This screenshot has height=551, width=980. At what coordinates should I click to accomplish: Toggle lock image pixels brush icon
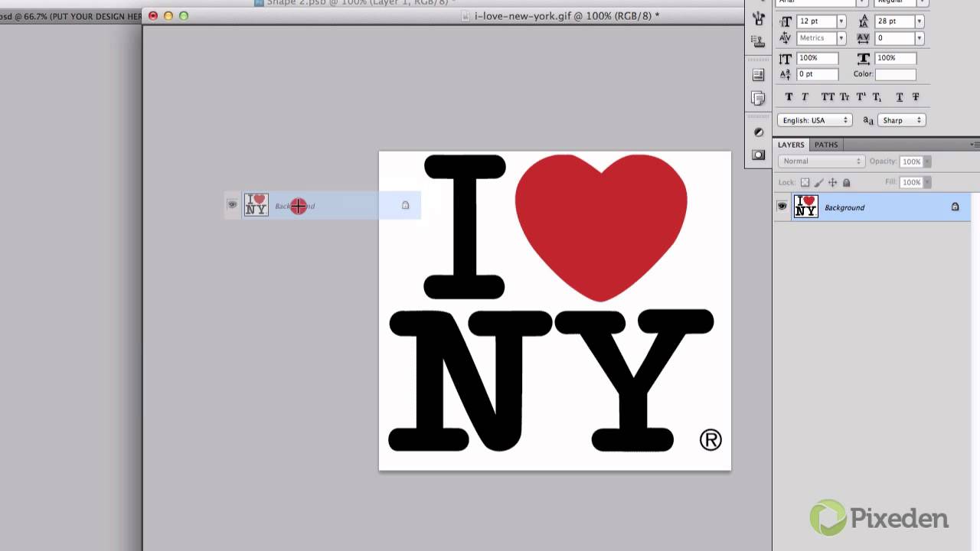[x=818, y=183]
